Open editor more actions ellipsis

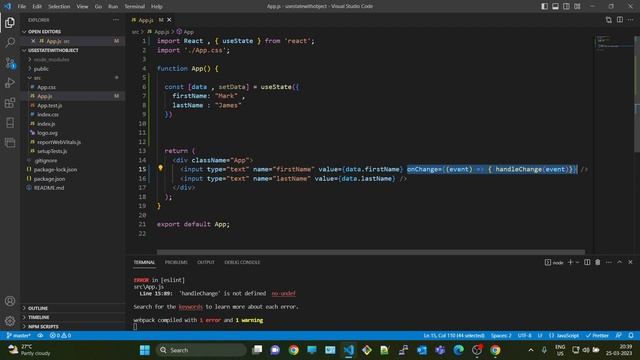[x=631, y=20]
